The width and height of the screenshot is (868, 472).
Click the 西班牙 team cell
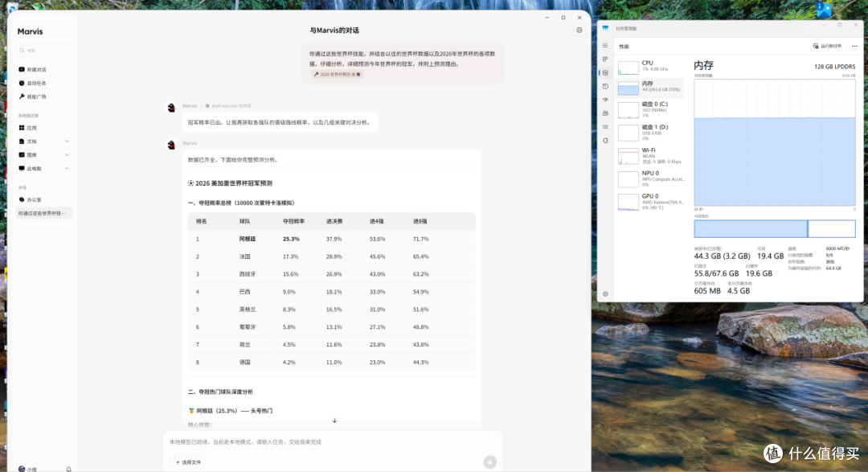[248, 274]
